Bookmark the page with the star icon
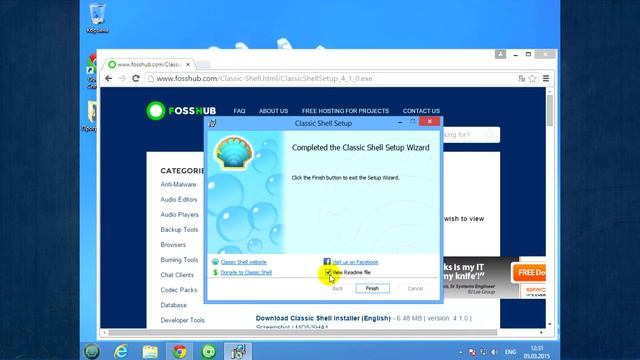Image resolution: width=640 pixels, height=360 pixels. tap(532, 78)
